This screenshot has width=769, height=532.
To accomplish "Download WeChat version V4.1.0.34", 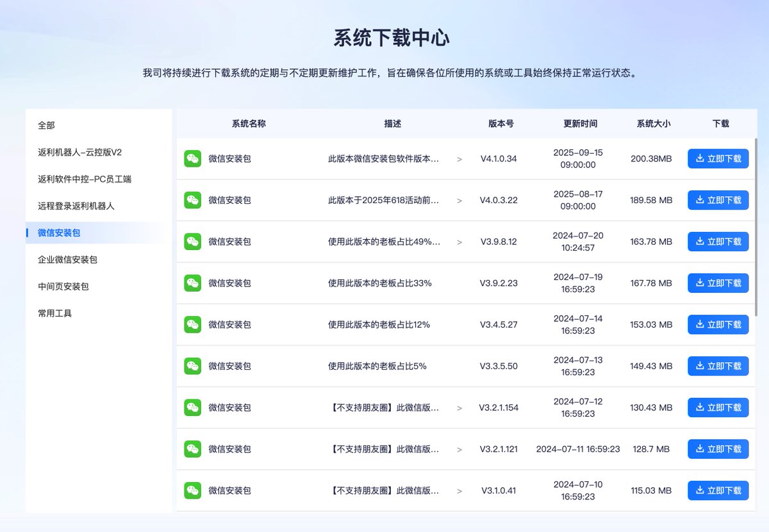I will [x=718, y=158].
